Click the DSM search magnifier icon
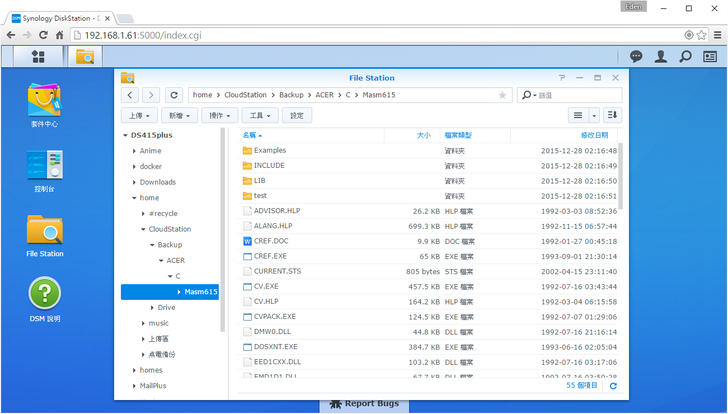 pyautogui.click(x=686, y=56)
